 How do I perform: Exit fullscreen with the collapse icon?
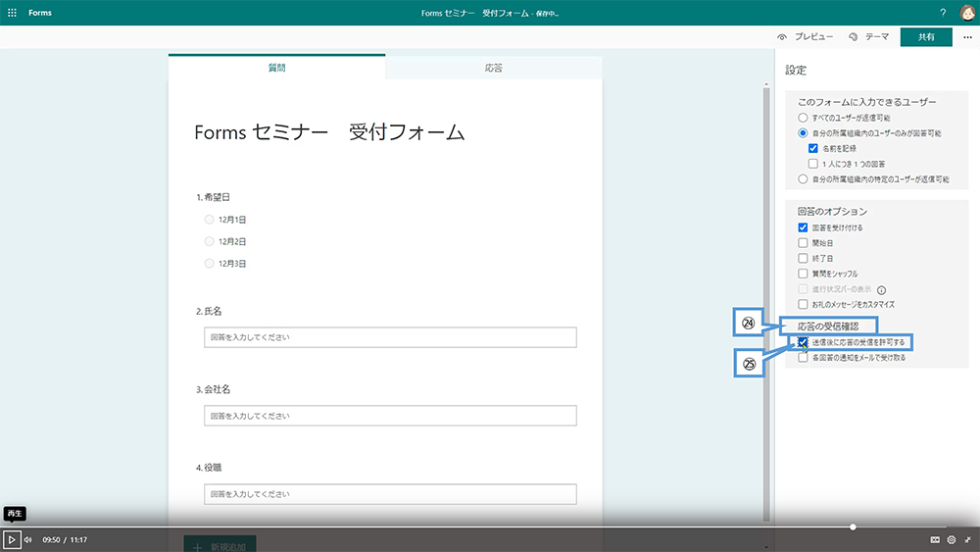coord(967,539)
